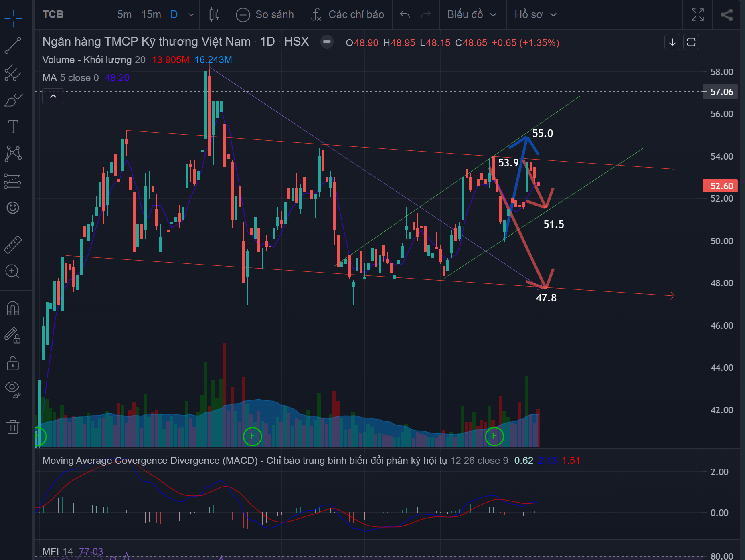Click the 52.60 current price label

(721, 186)
